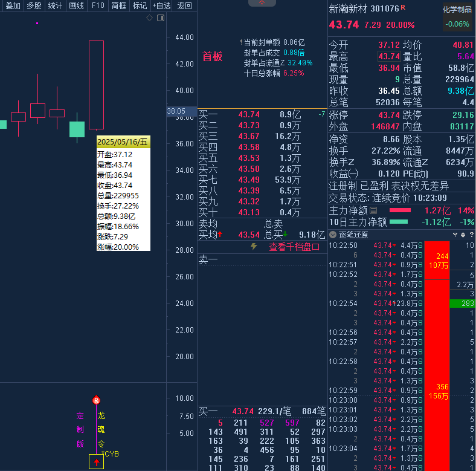This screenshot has width=476, height=471.
Task: Click the large red limit-up candlestick
Action: (x=96, y=85)
